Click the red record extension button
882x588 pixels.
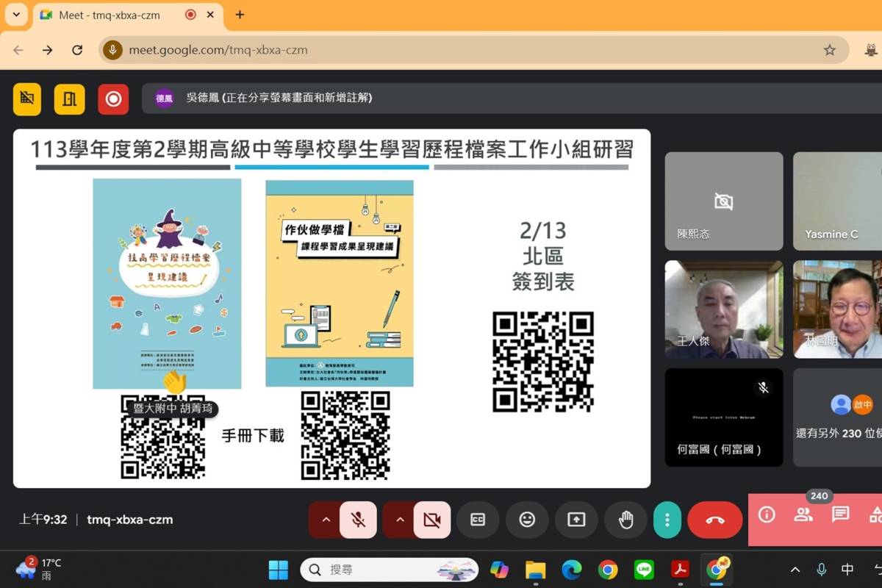pyautogui.click(x=113, y=99)
